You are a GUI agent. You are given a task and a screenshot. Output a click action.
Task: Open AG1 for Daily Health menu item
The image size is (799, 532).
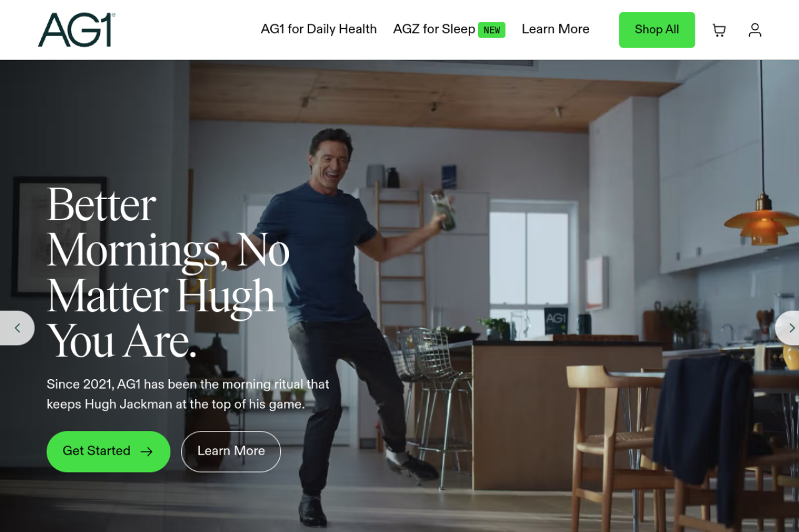[319, 29]
